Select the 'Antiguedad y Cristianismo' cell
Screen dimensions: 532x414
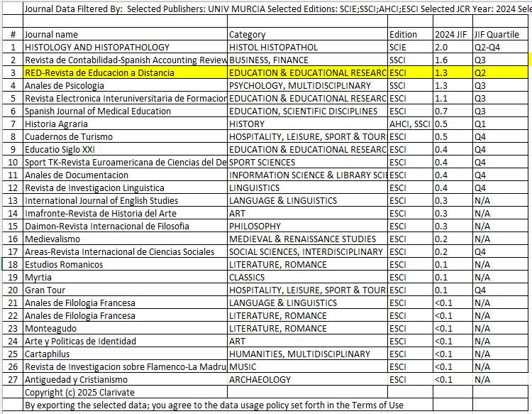pyautogui.click(x=125, y=380)
